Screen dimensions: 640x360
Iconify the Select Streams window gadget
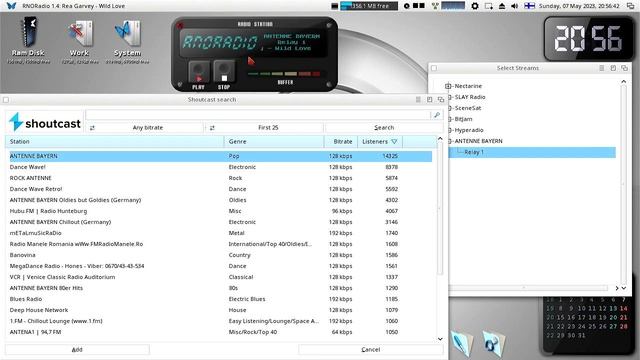[x=602, y=68]
